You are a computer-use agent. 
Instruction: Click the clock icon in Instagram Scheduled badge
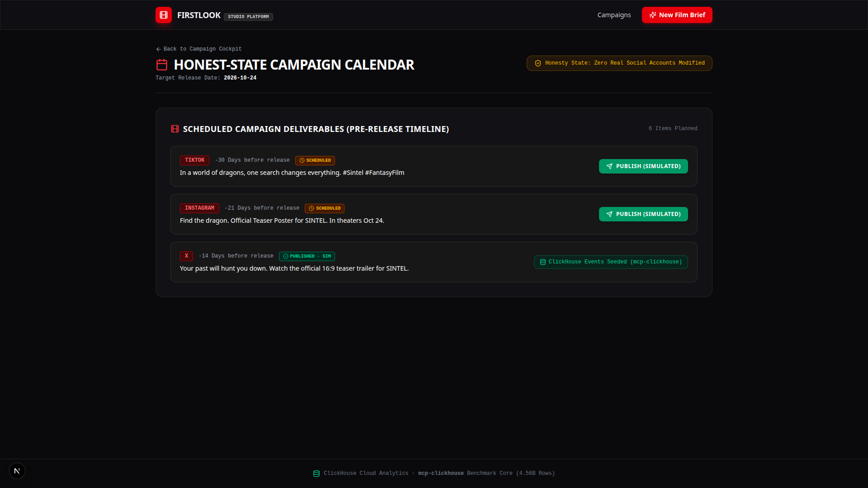point(311,208)
